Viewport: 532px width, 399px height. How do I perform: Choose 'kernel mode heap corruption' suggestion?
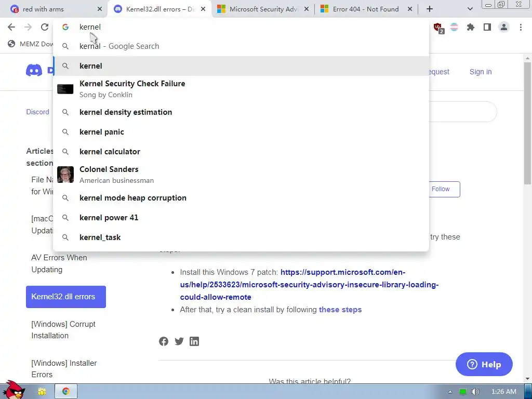point(241,198)
